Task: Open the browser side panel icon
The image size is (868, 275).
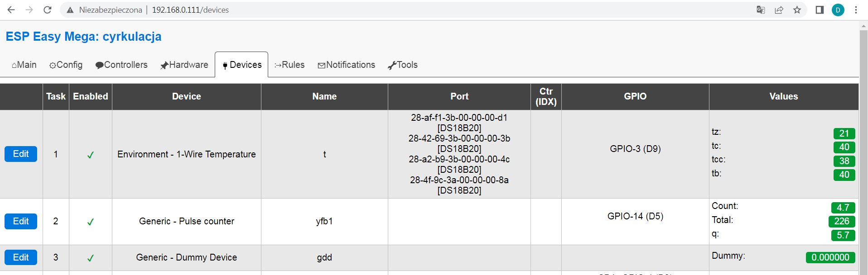Action: (x=820, y=10)
